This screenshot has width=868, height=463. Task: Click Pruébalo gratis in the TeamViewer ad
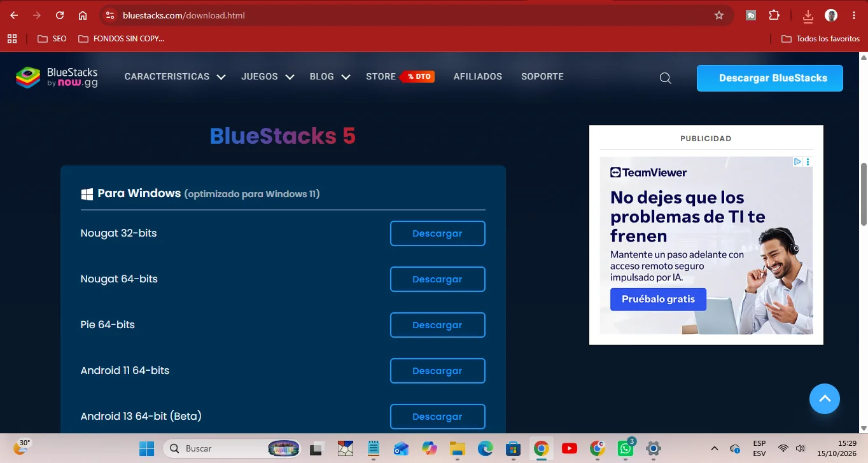(x=658, y=299)
